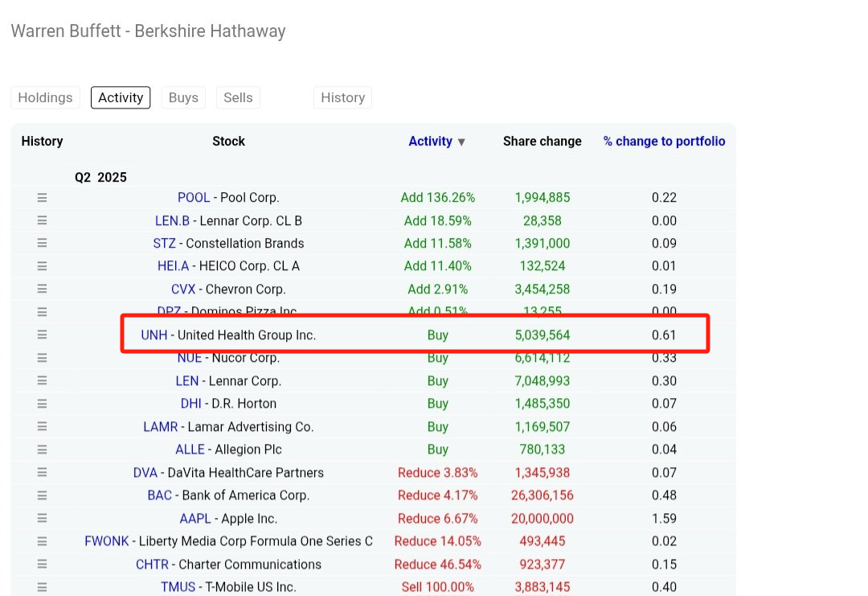
Task: Click share change value '1,391,000'
Action: click(x=542, y=243)
